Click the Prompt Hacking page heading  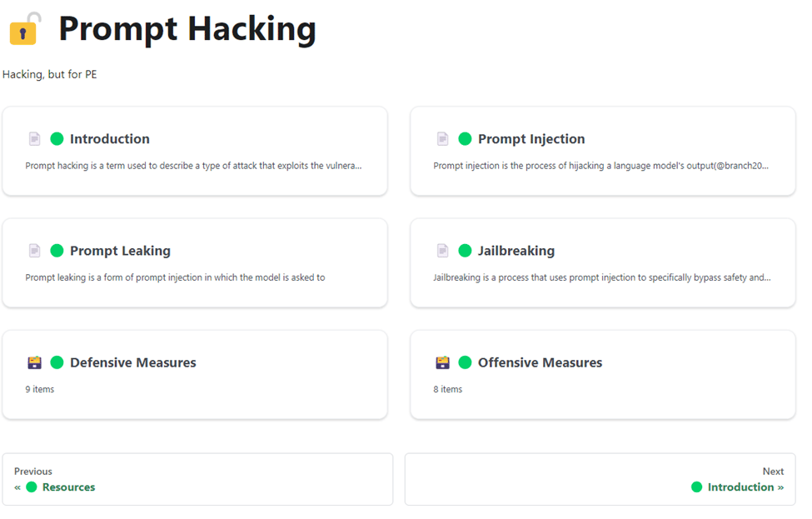[x=187, y=29]
